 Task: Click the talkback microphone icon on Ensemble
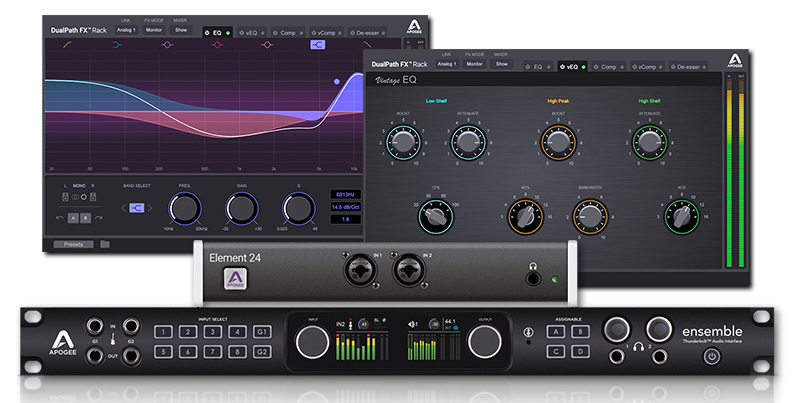[x=529, y=332]
